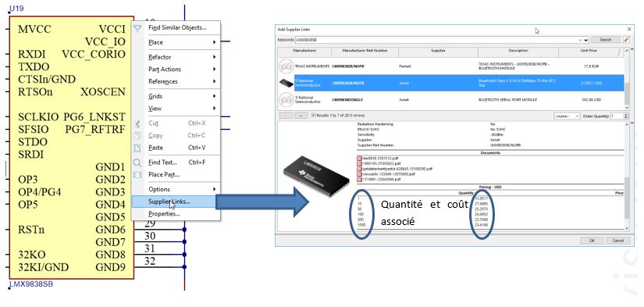Select Supplier Links menu entry
Image resolution: width=644 pixels, height=307 pixels.
click(x=173, y=202)
